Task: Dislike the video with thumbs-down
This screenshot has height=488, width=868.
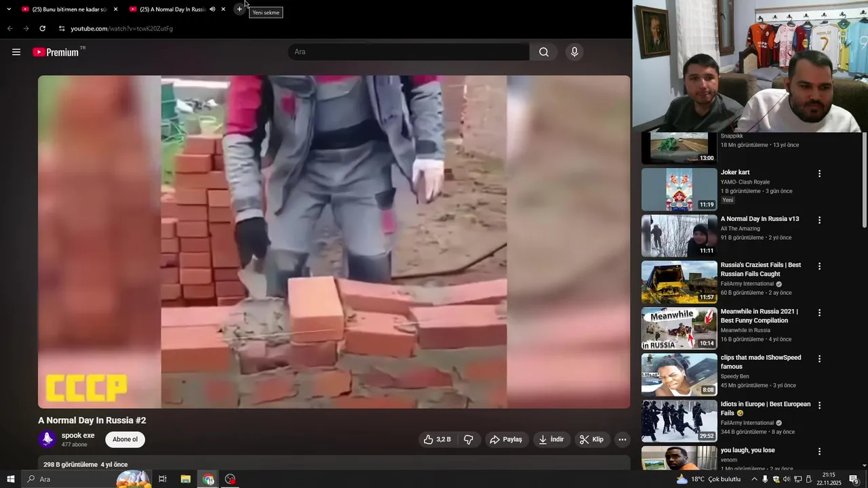Action: pos(469,439)
